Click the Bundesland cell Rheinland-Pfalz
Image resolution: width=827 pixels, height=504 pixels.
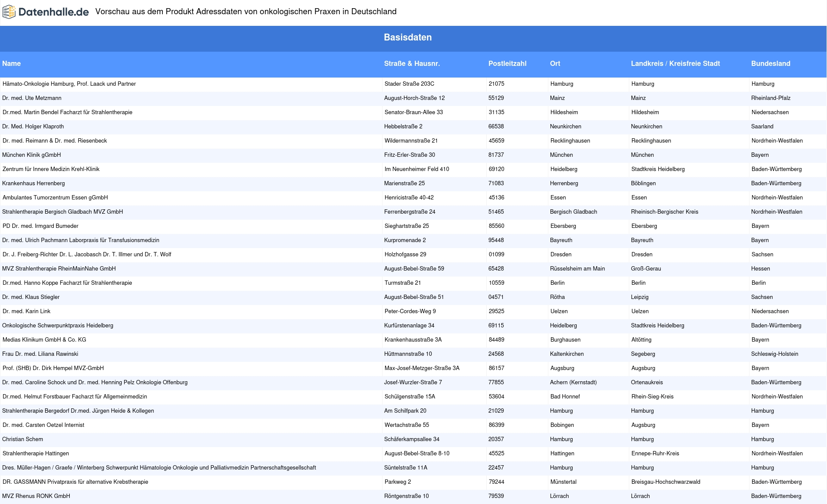[x=771, y=98]
